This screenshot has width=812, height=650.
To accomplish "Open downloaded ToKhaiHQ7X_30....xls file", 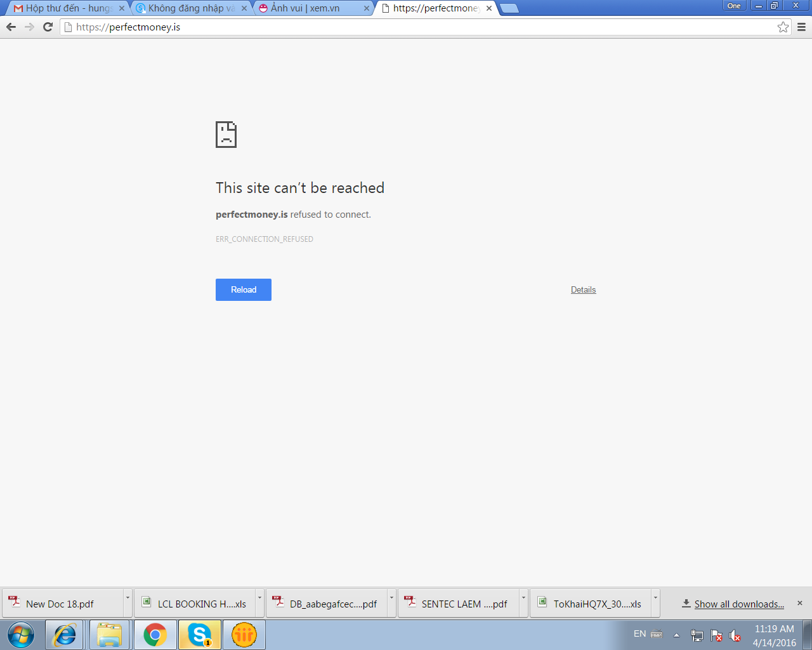I will (x=591, y=604).
